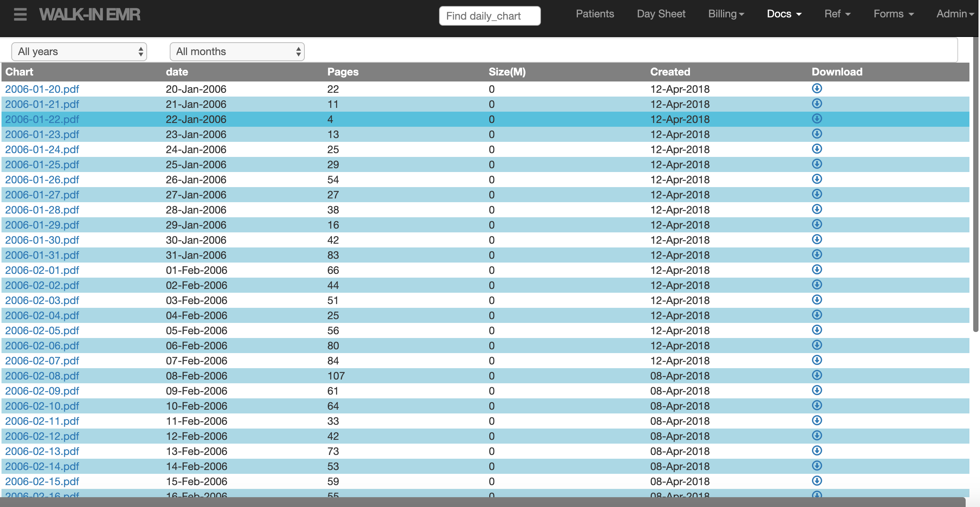Download the 10-Feb-2006 chart using icon
The image size is (980, 507).
[x=816, y=405]
